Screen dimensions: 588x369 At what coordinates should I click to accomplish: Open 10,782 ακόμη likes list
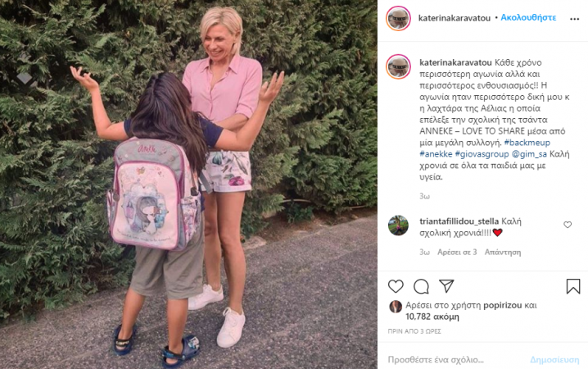tap(432, 317)
